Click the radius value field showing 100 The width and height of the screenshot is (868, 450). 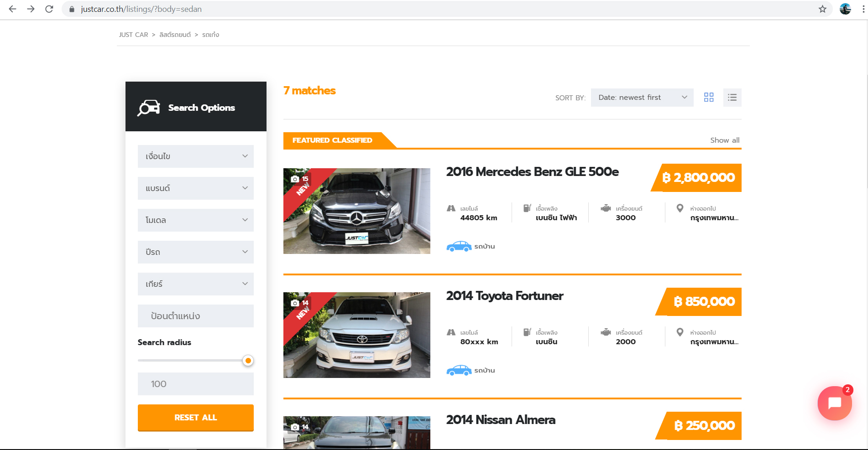[x=196, y=384]
